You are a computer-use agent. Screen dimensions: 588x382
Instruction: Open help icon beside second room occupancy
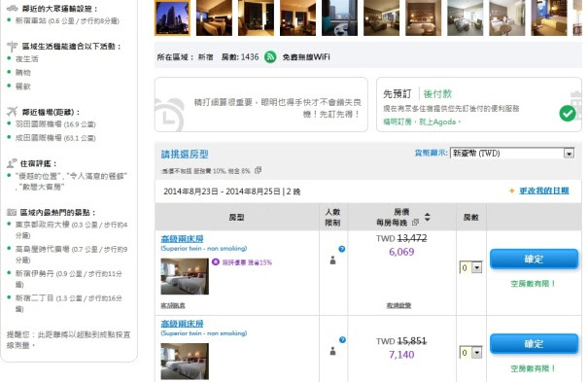[342, 339]
